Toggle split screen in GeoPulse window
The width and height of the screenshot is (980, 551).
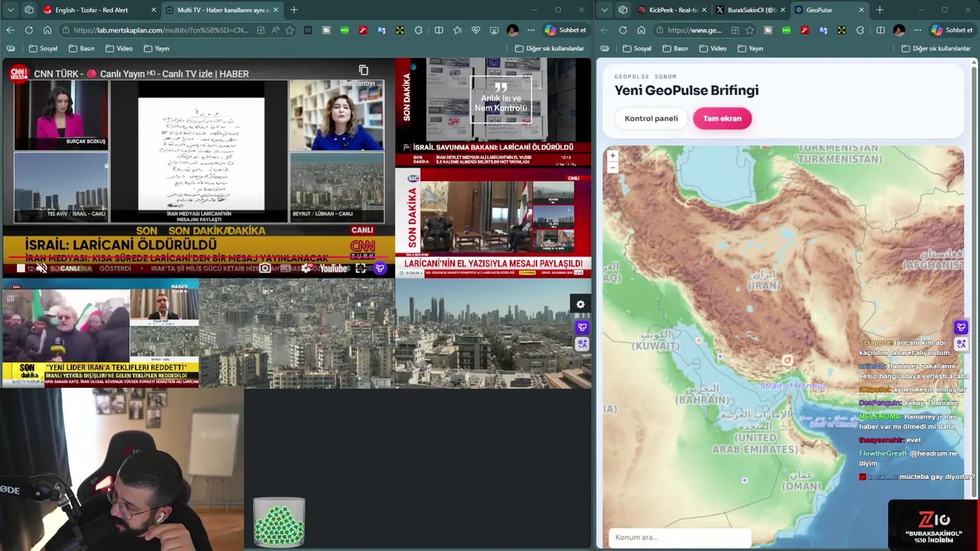(880, 30)
